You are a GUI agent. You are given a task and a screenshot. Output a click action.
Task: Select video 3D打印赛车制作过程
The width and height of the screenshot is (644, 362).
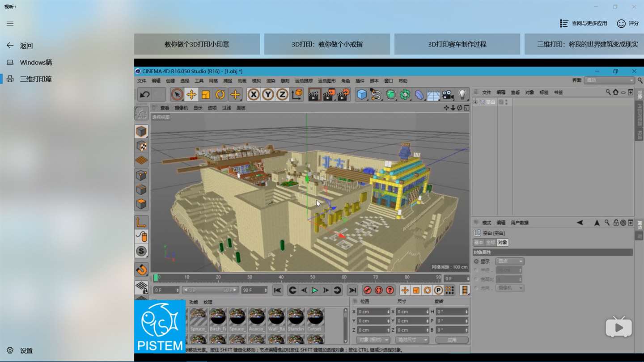[x=457, y=44]
